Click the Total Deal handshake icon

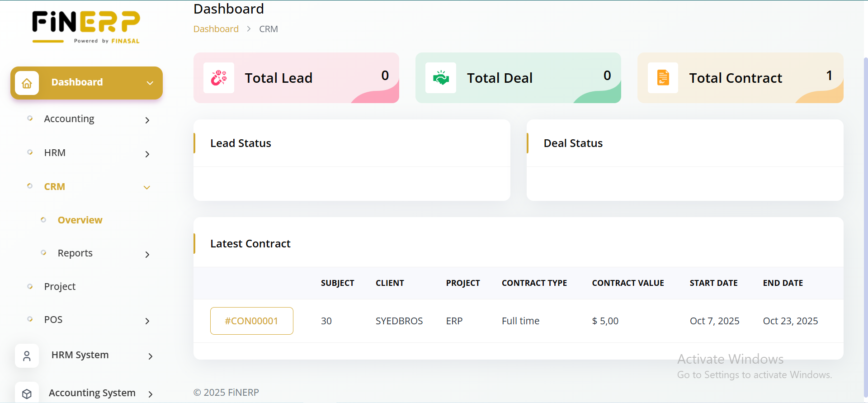coord(441,78)
